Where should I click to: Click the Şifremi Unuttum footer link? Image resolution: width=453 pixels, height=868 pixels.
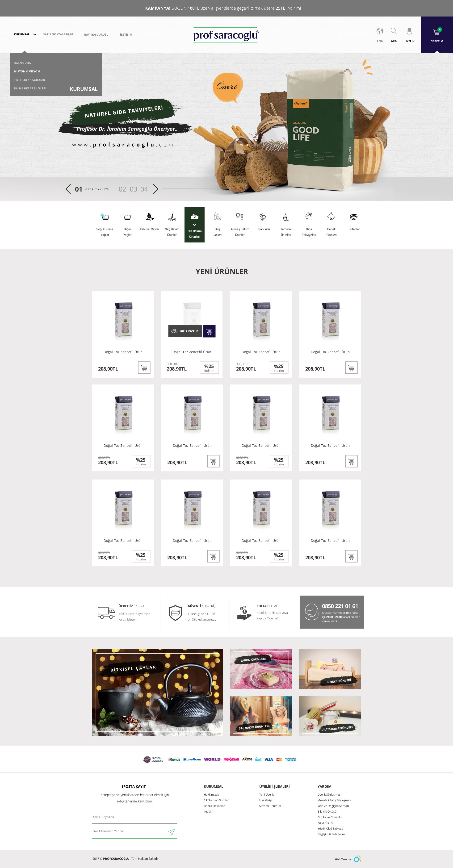270,806
